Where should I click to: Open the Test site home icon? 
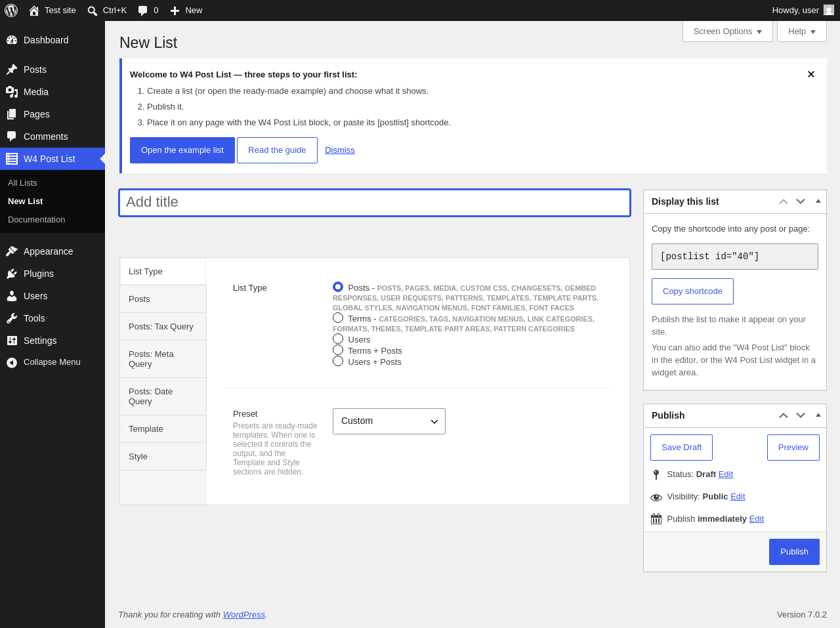tap(34, 10)
